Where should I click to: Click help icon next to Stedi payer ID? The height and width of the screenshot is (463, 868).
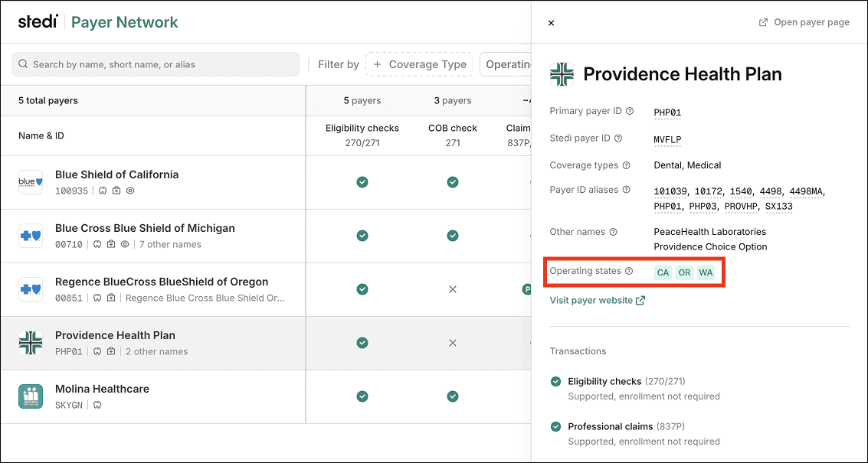[x=618, y=138]
